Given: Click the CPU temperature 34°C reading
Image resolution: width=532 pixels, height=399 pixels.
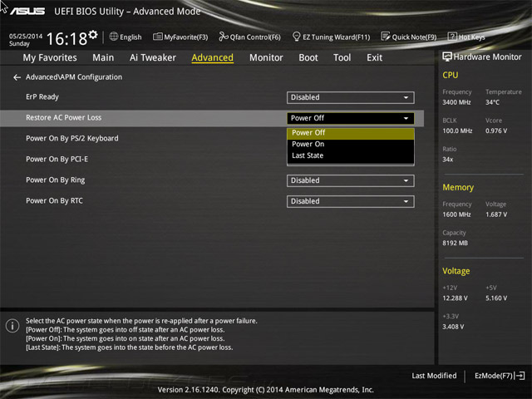Looking at the screenshot, I should (492, 102).
